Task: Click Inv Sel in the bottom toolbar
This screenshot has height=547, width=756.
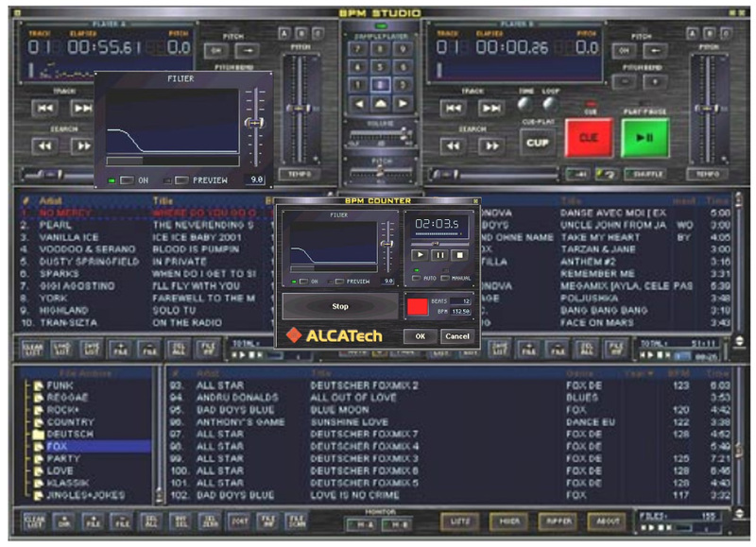Action: pos(180,521)
